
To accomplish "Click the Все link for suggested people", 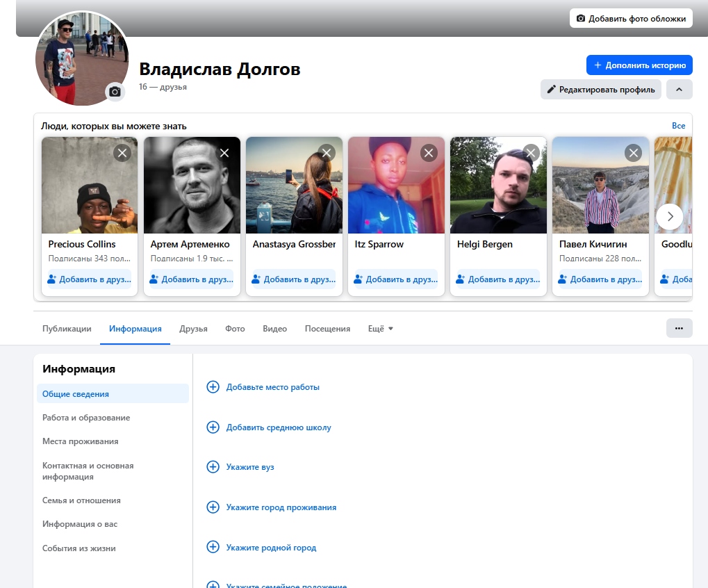I will pyautogui.click(x=678, y=126).
